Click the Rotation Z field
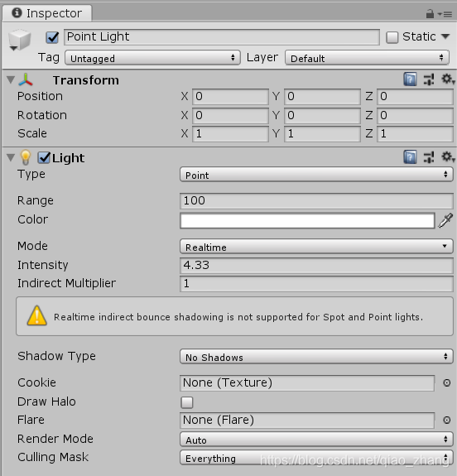 point(415,115)
